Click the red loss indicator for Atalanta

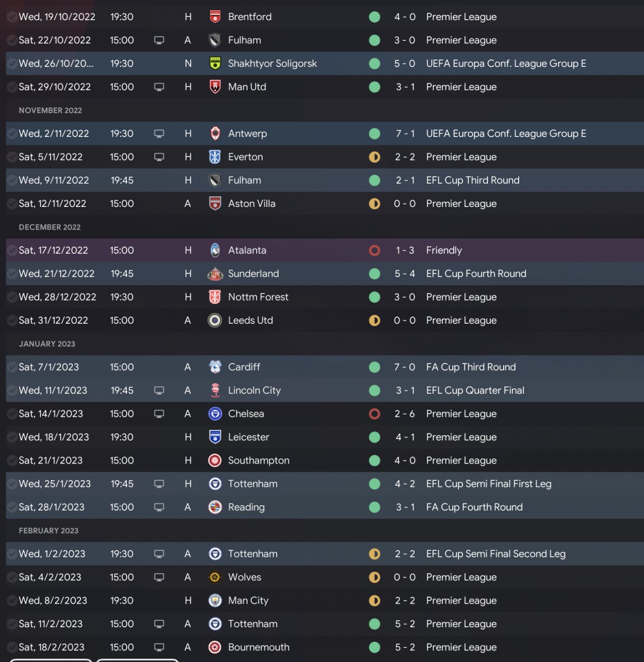pyautogui.click(x=374, y=250)
